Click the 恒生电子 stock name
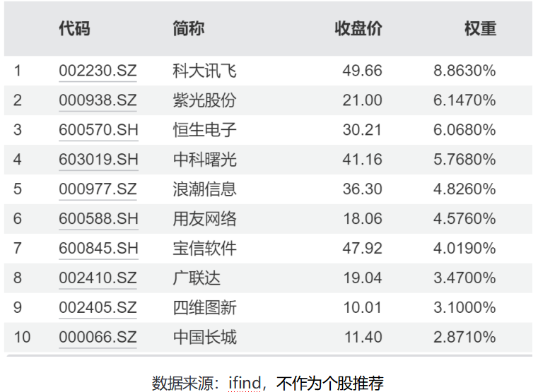 pos(204,131)
